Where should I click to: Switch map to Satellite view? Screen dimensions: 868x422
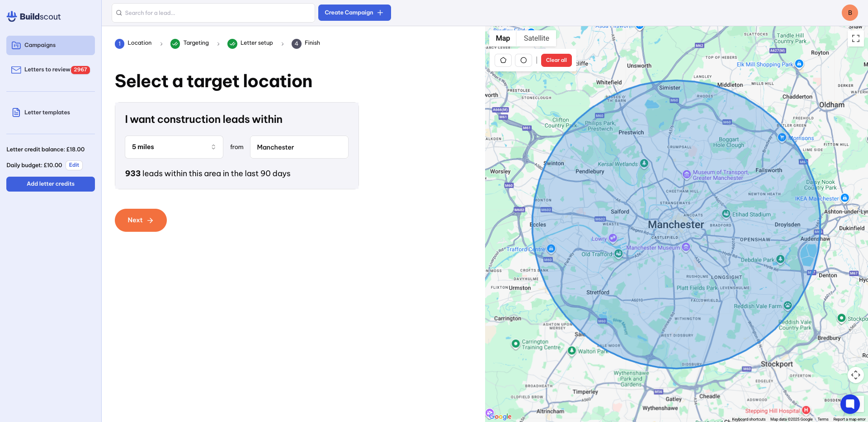tap(536, 38)
